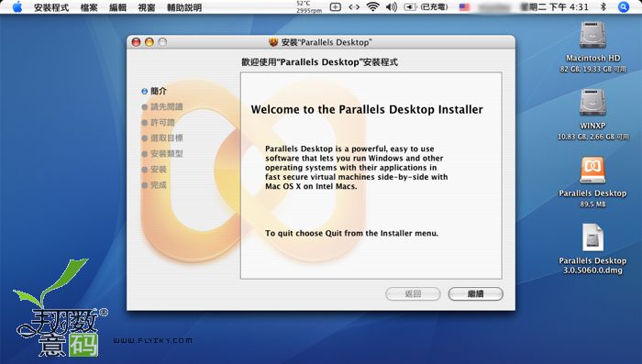The width and height of the screenshot is (642, 364).
Task: Click the angle-brackets sync menu bar icon
Action: pos(354,7)
